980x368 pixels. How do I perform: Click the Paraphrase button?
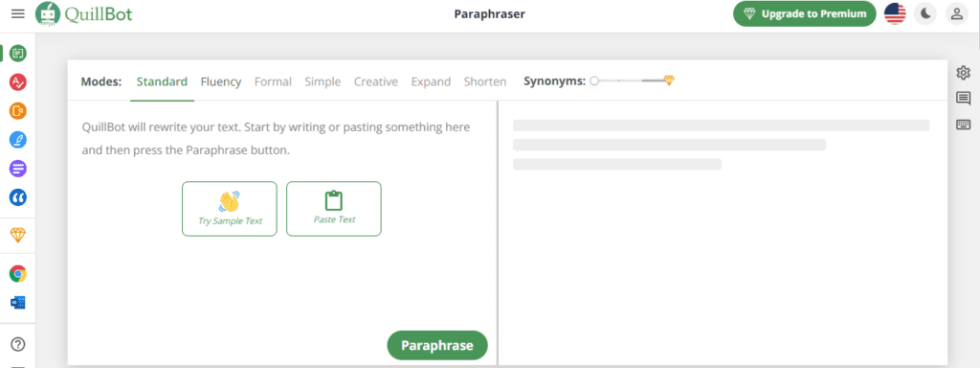[436, 345]
